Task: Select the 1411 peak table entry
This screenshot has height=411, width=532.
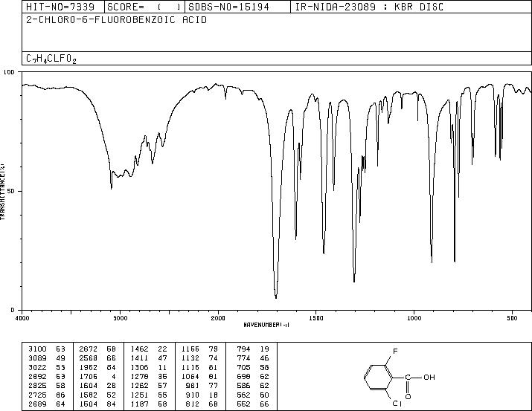Action: [149, 358]
